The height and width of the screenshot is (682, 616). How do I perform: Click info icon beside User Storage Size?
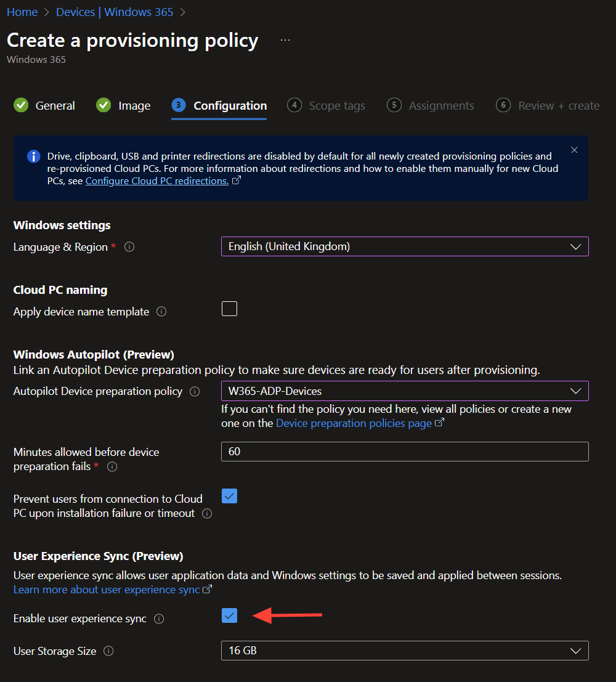pyautogui.click(x=108, y=651)
